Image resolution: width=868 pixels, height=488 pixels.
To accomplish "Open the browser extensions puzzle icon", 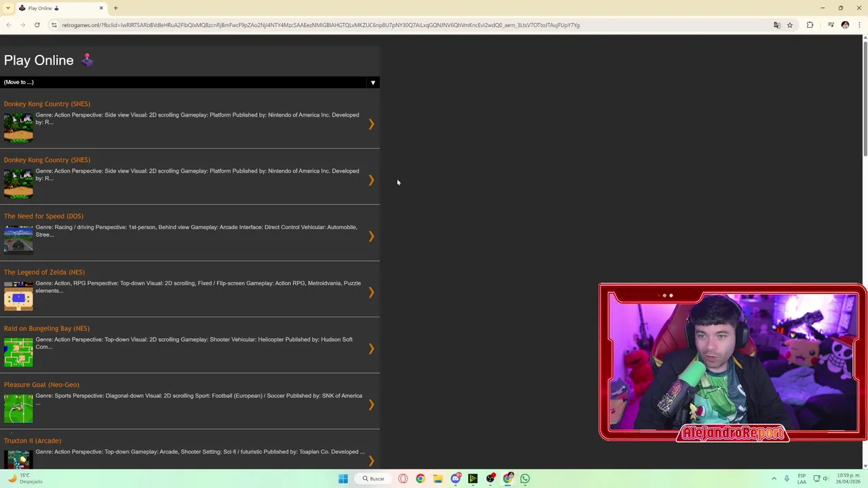I will (810, 25).
